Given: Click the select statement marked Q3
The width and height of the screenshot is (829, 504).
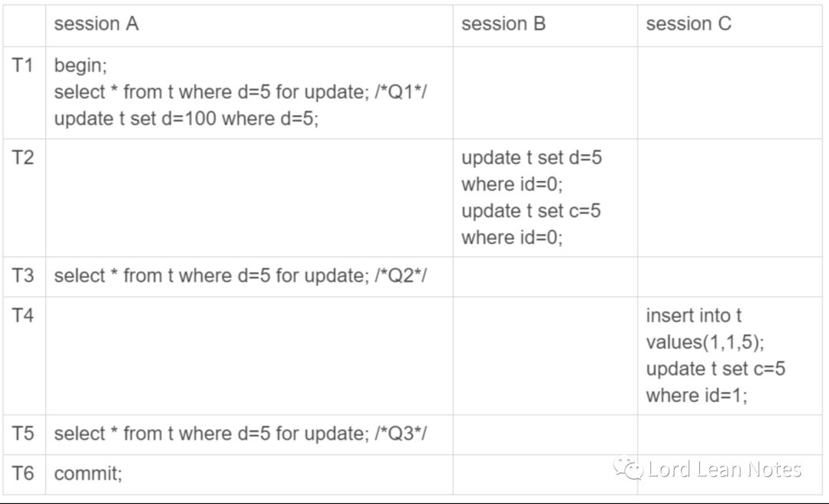Looking at the screenshot, I should click(239, 433).
